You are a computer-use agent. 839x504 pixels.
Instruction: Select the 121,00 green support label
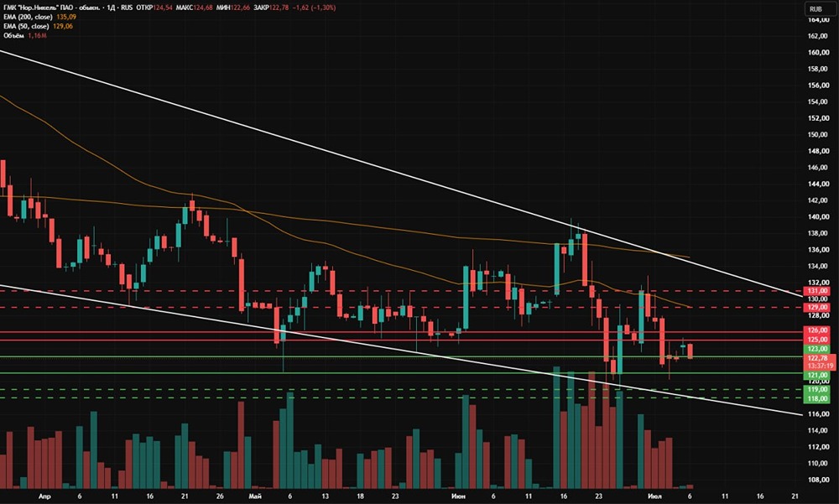[818, 376]
